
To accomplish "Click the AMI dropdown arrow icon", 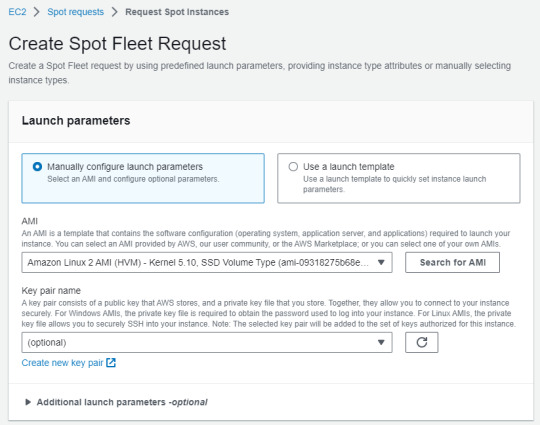I will click(x=381, y=262).
